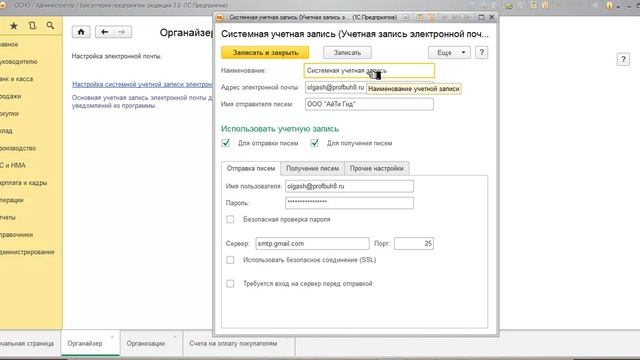The image size is (640, 360).
Task: Open the small dropdown arrow in dialog title bar
Action: click(406, 17)
